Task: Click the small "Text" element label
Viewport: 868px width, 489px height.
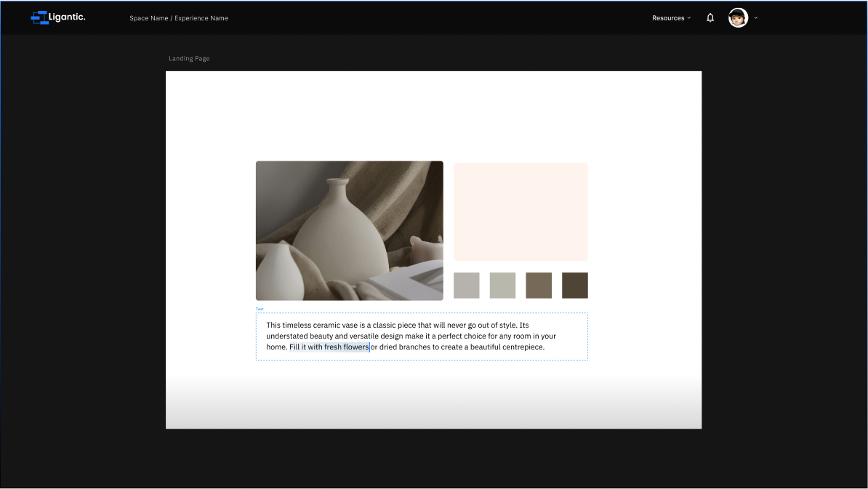Action: click(260, 309)
